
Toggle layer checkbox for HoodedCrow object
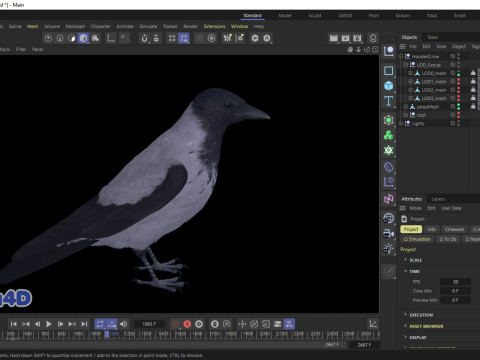453,56
